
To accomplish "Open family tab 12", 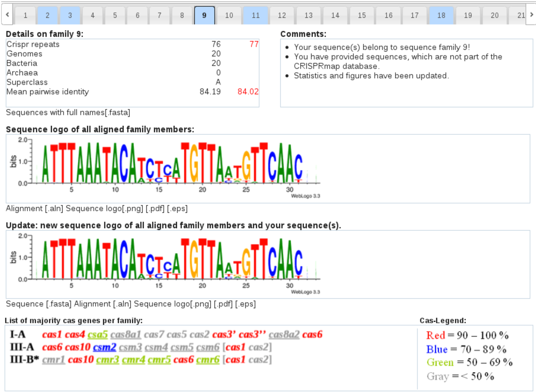I will pos(282,15).
